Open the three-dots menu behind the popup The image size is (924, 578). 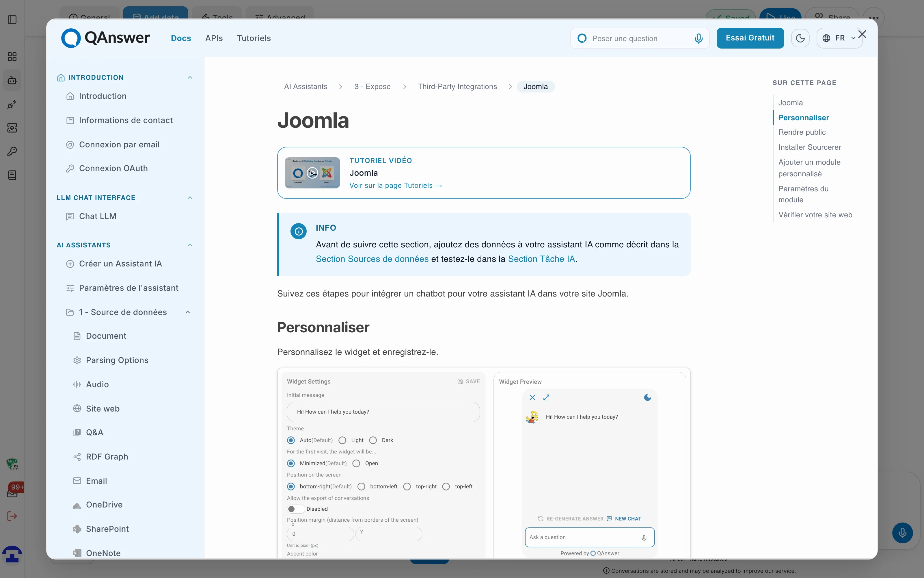(873, 18)
